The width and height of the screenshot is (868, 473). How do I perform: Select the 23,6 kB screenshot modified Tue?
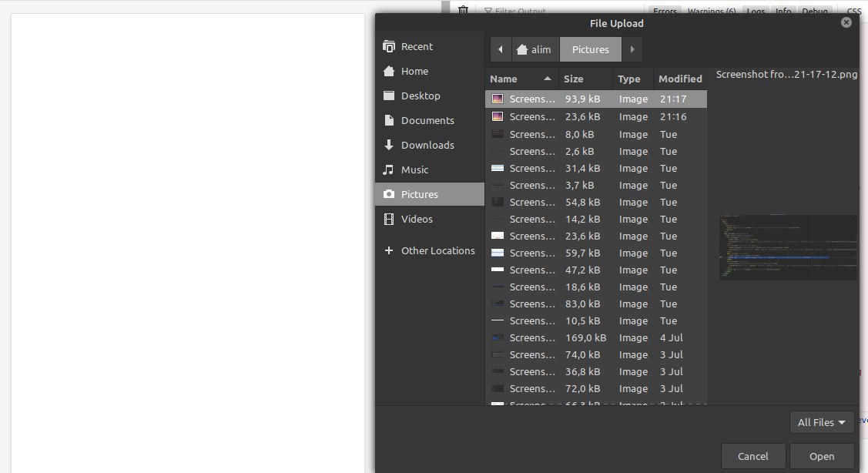pos(596,236)
